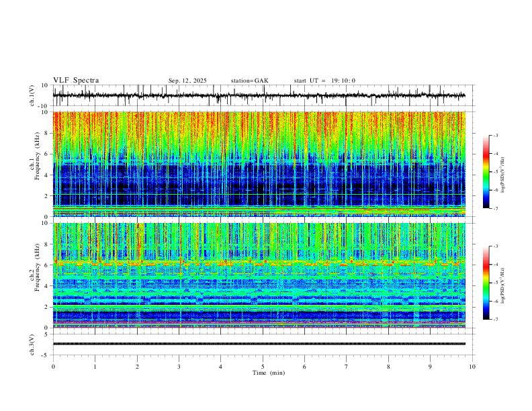Click the log(PSD) label beside ch.1 colorbar
532x411 pixels.
[503, 175]
